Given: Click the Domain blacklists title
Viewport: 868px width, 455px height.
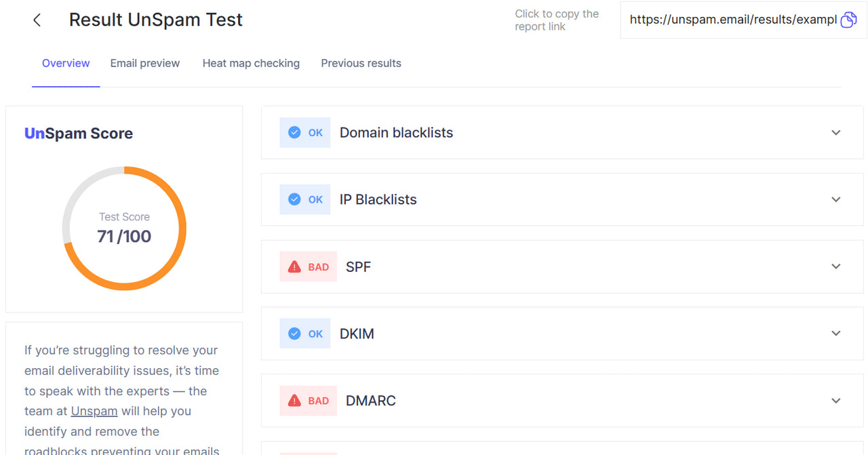Looking at the screenshot, I should 396,133.
